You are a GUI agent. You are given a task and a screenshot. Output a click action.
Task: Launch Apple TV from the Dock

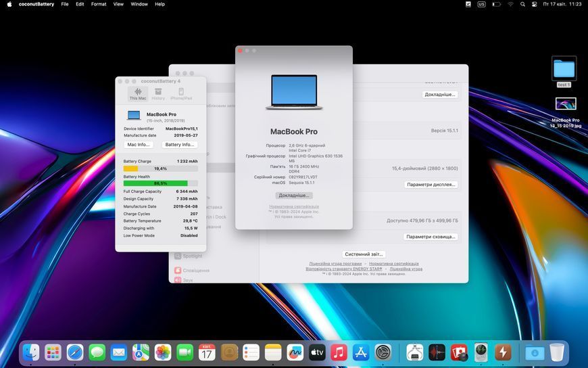pyautogui.click(x=317, y=352)
